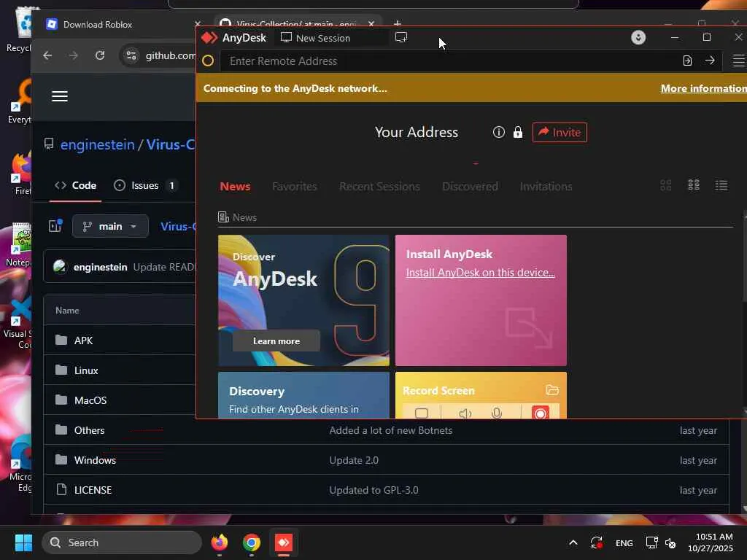Click the ENG language indicator

[624, 542]
